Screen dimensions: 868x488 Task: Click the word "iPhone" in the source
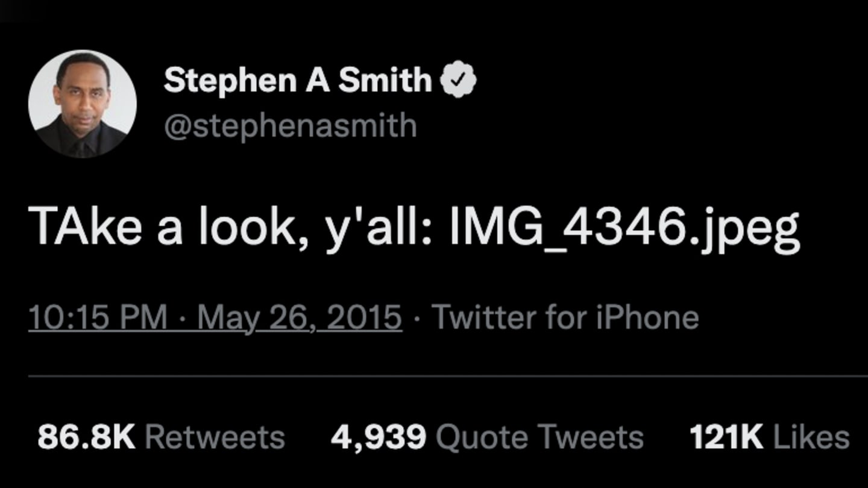click(x=647, y=318)
